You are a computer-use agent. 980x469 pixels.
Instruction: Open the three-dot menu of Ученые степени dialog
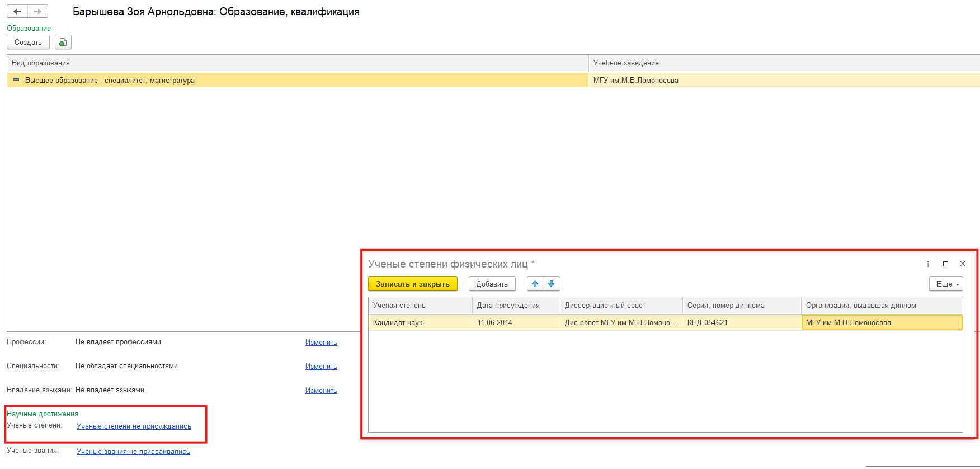(x=928, y=264)
